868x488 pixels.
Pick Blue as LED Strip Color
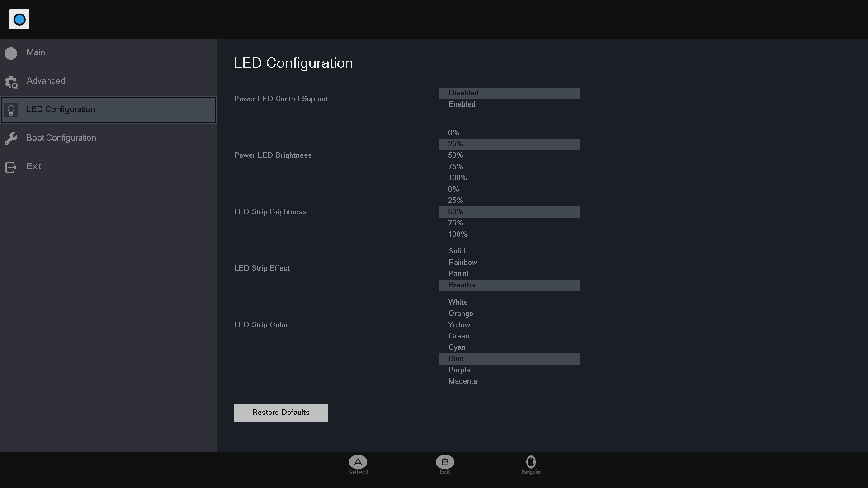point(509,359)
